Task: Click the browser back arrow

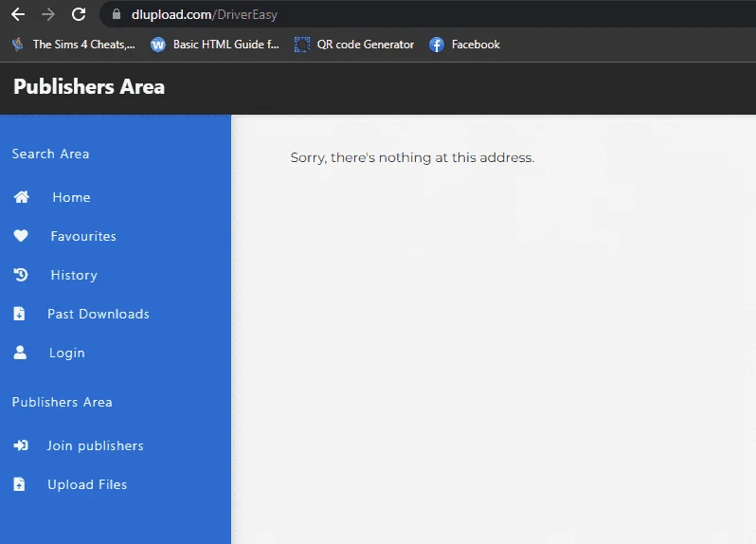Action: tap(18, 14)
